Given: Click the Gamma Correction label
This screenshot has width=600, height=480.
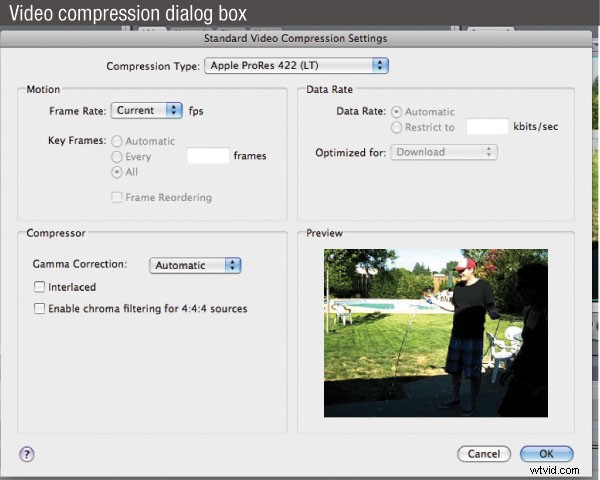Looking at the screenshot, I should coord(80,264).
